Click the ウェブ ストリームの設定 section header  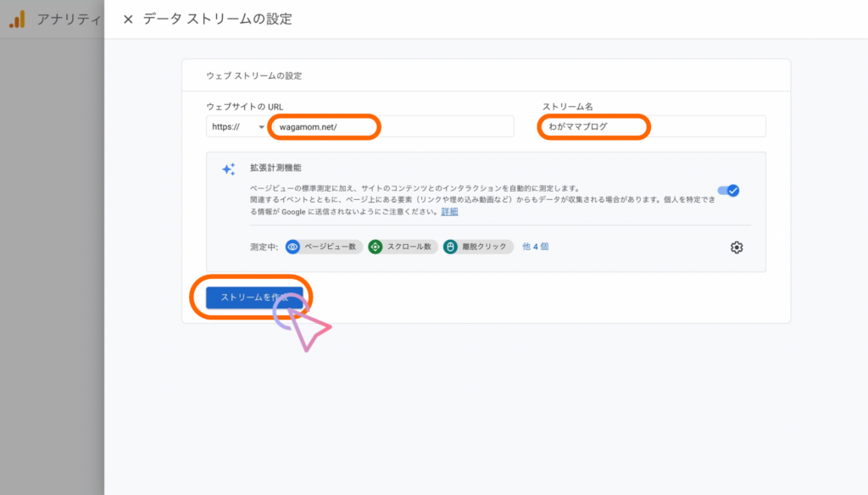253,75
